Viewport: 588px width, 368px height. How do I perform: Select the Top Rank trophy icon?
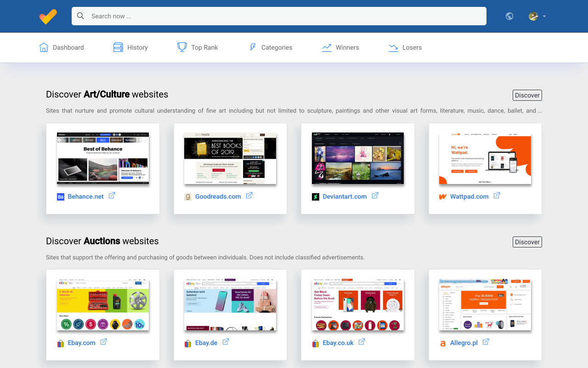pyautogui.click(x=182, y=47)
